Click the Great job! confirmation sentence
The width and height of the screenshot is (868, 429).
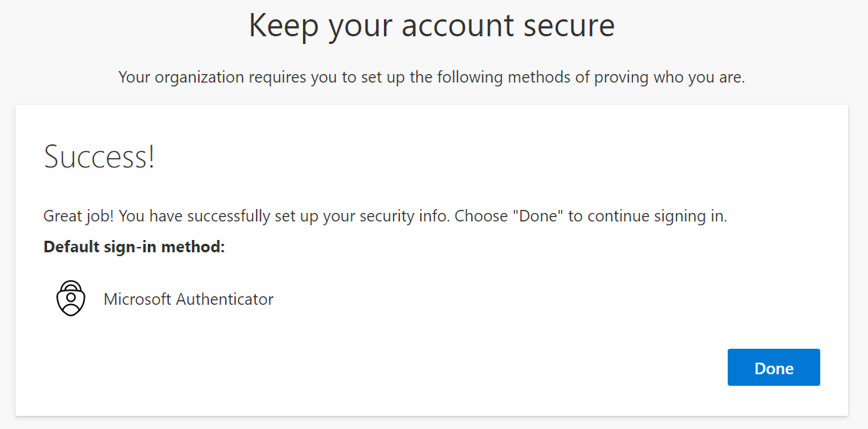tap(385, 216)
